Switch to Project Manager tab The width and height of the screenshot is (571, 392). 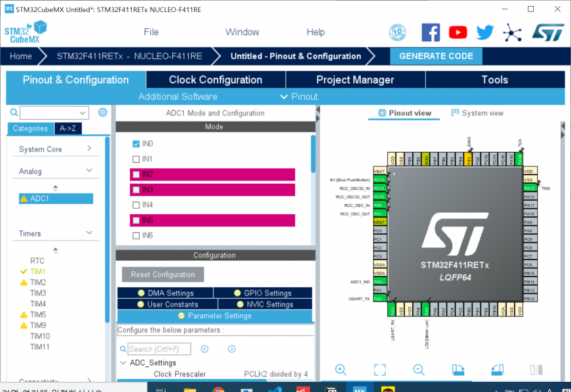tap(355, 80)
